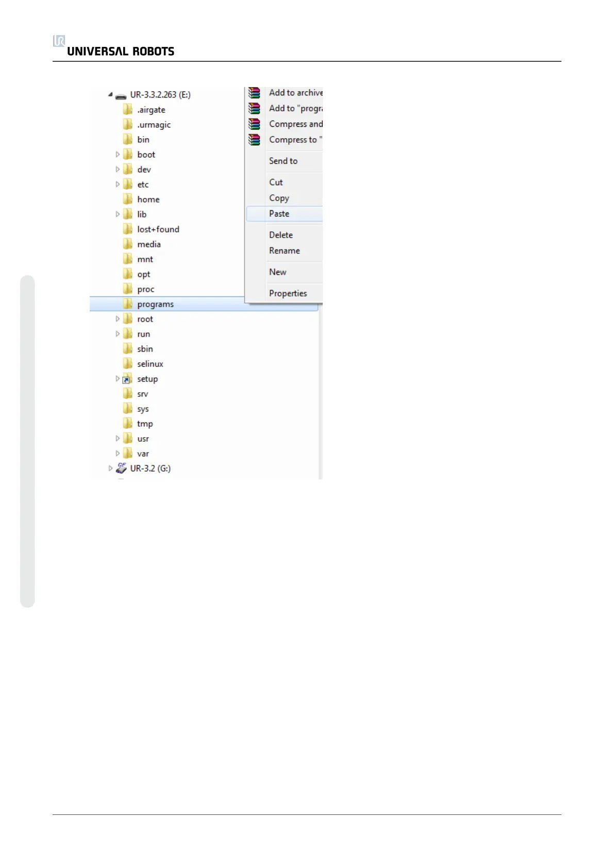This screenshot has height=868, width=614.
Task: Collapse the UR-3.3.2.263 (E:) drive tree
Action: tap(110, 94)
